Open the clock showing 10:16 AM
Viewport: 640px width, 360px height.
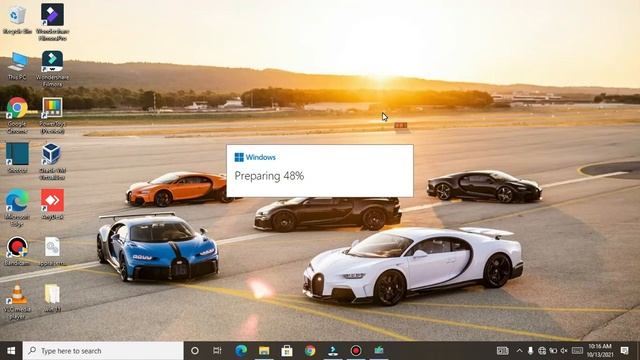click(x=600, y=351)
